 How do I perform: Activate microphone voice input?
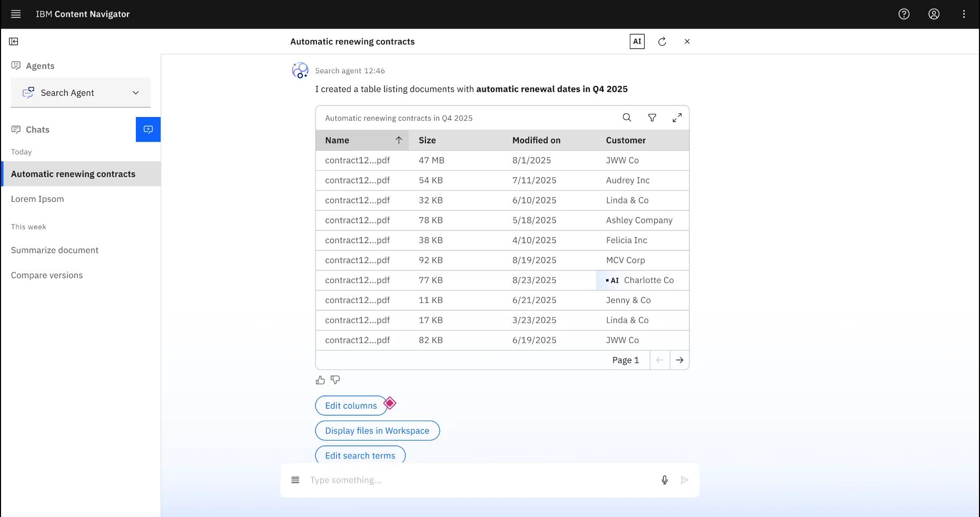click(665, 480)
